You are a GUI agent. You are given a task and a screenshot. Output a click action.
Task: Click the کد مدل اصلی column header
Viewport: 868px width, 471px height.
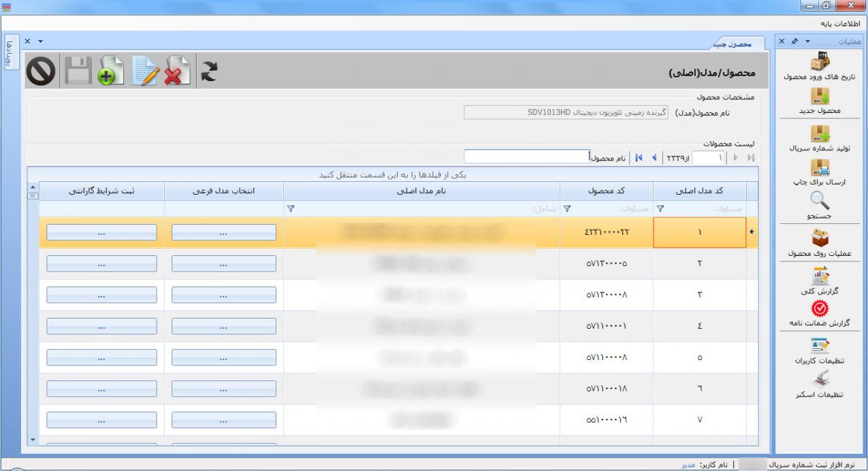699,191
